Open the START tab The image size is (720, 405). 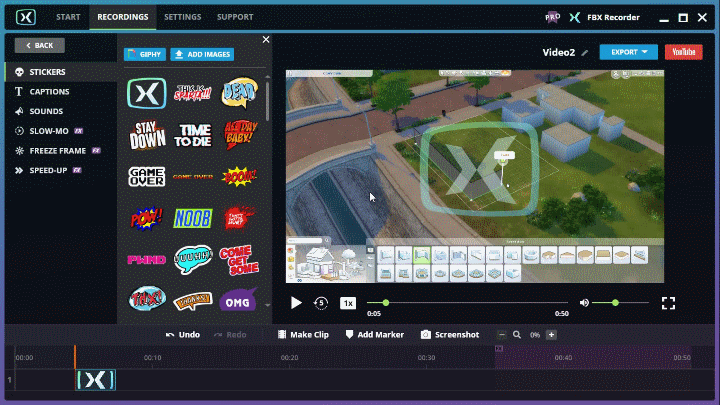pyautogui.click(x=68, y=17)
